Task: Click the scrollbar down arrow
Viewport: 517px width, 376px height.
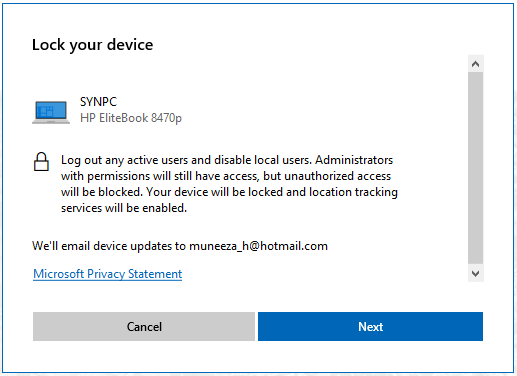Action: point(475,274)
